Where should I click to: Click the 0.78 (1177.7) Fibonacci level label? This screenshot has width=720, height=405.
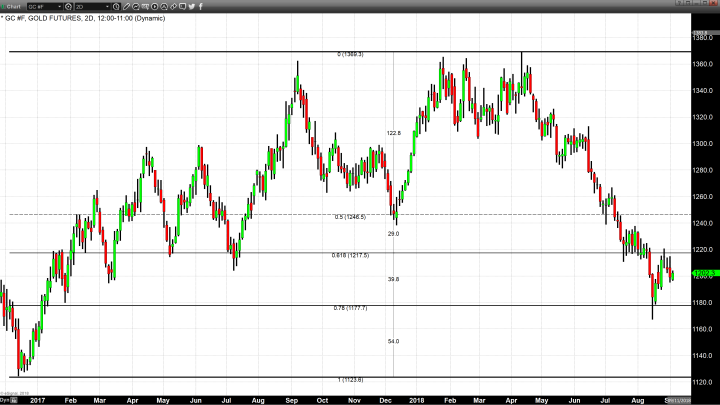point(350,308)
